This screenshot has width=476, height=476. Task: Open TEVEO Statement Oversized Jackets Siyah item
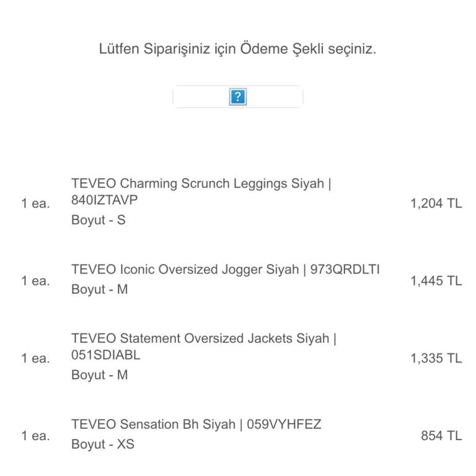tap(204, 339)
